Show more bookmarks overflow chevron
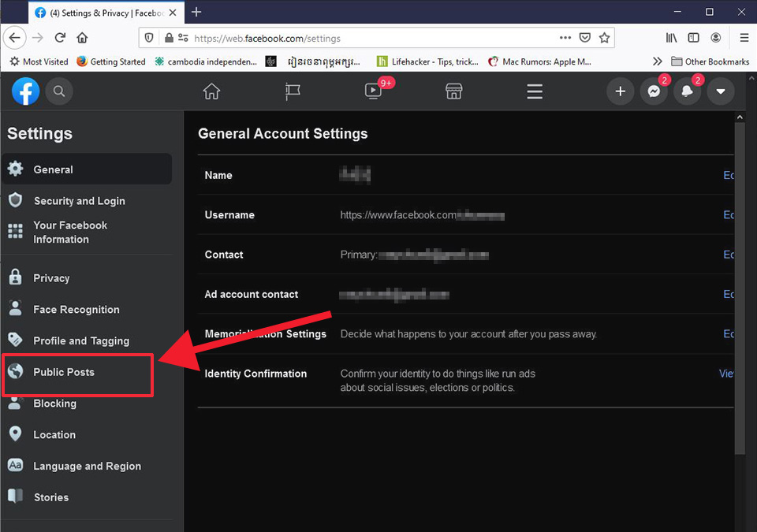 coord(657,61)
